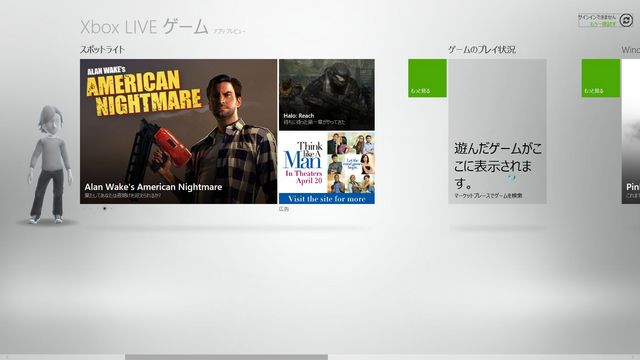Open the Halo: Reach spotlight tile

[327, 95]
